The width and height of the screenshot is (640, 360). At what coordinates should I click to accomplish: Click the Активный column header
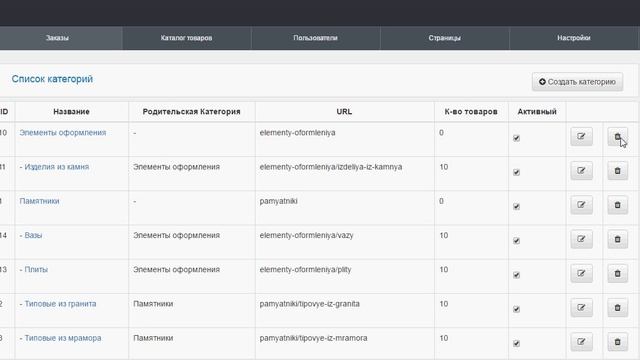point(537,111)
